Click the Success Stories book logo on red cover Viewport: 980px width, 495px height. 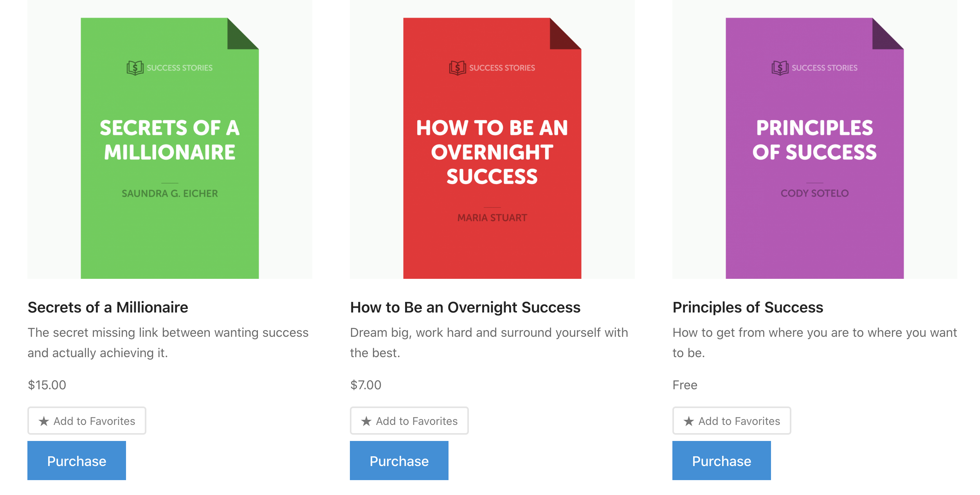[458, 68]
